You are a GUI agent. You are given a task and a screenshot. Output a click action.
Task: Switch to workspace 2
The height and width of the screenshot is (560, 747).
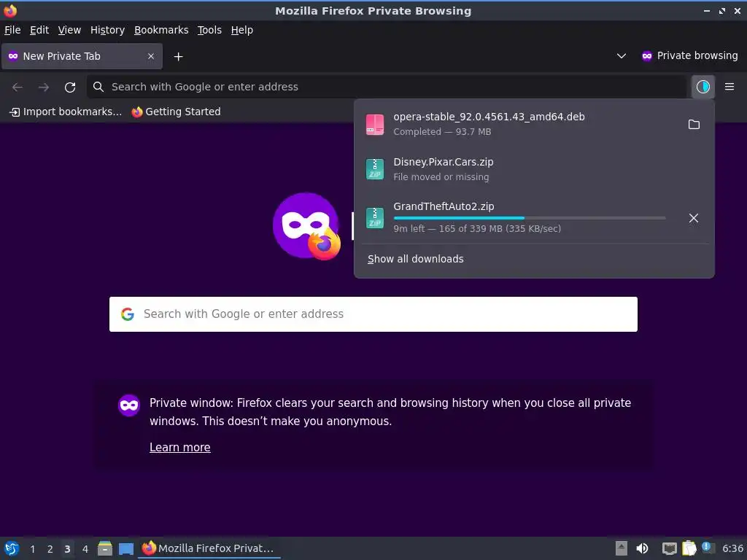click(x=50, y=549)
